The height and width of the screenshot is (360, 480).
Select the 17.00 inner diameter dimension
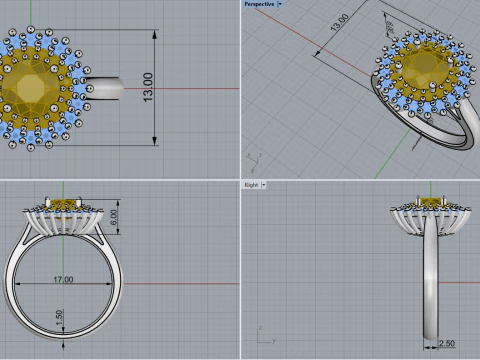pos(63,279)
